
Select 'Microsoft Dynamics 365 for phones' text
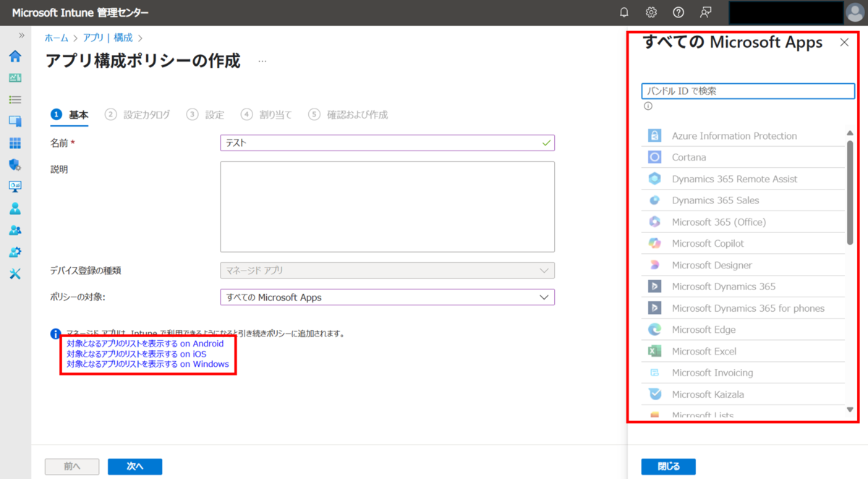pyautogui.click(x=748, y=308)
